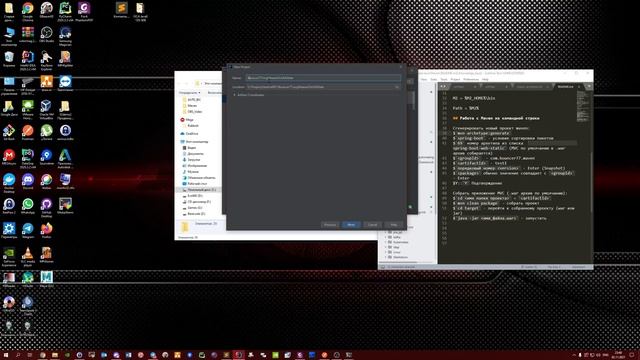640x360 pixels.
Task: Open the Tools menu in Sublime Text
Action: click(444, 79)
